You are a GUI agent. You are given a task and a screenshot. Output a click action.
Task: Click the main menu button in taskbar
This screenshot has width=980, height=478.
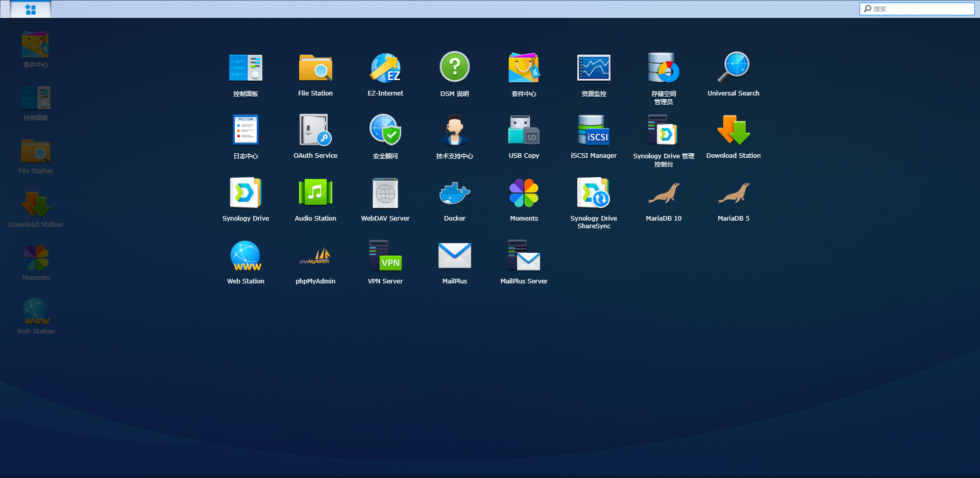pos(31,9)
